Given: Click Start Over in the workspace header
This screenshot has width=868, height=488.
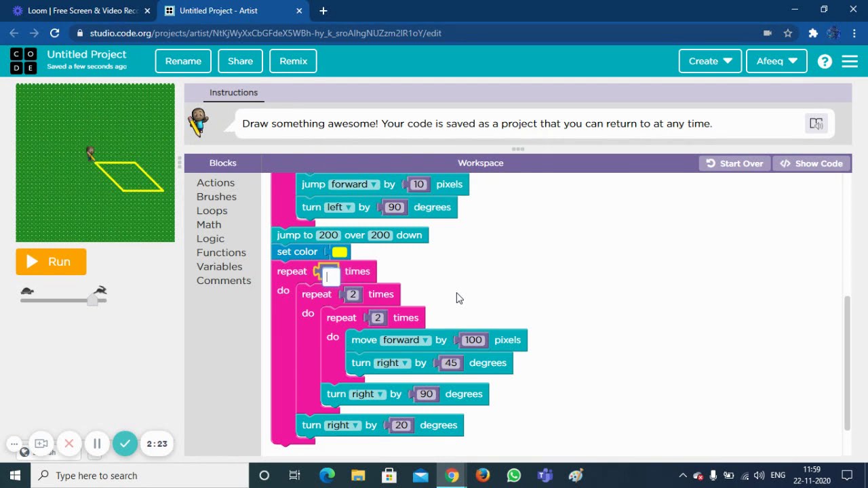Looking at the screenshot, I should 735,163.
